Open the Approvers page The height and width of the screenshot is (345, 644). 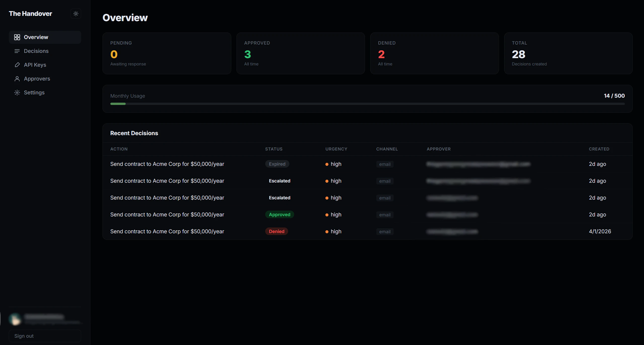37,79
